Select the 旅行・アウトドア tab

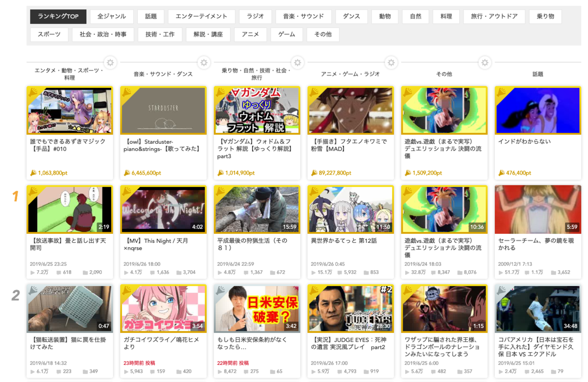pos(494,16)
